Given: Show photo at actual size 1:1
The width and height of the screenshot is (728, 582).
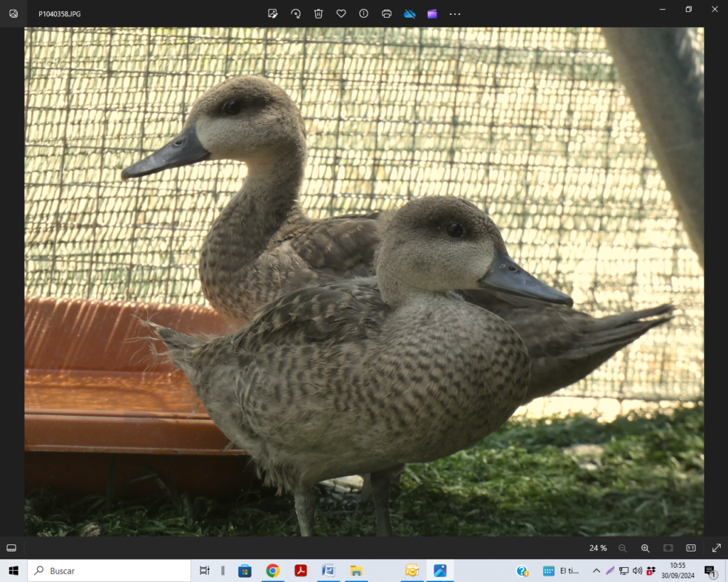Looking at the screenshot, I should click(691, 548).
